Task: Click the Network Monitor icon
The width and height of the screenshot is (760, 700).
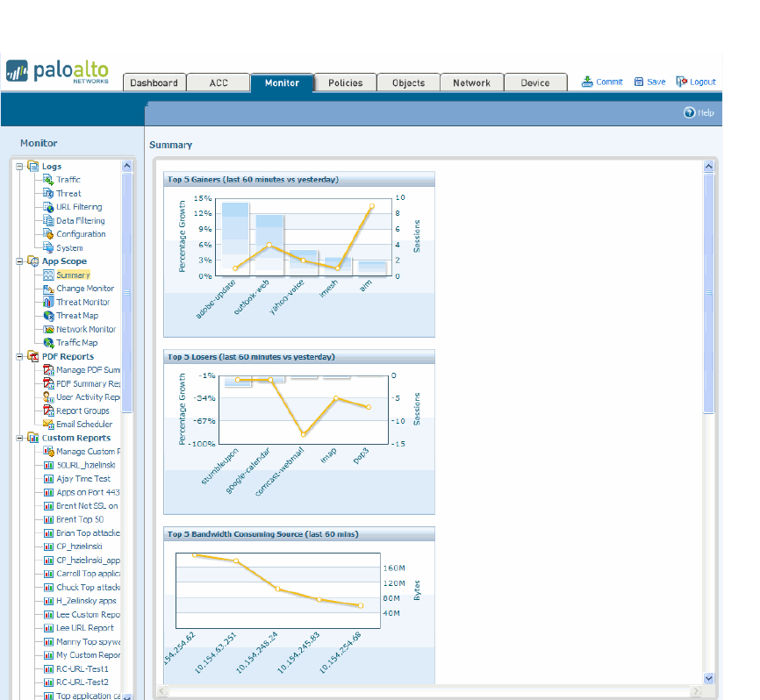Action: tap(48, 330)
